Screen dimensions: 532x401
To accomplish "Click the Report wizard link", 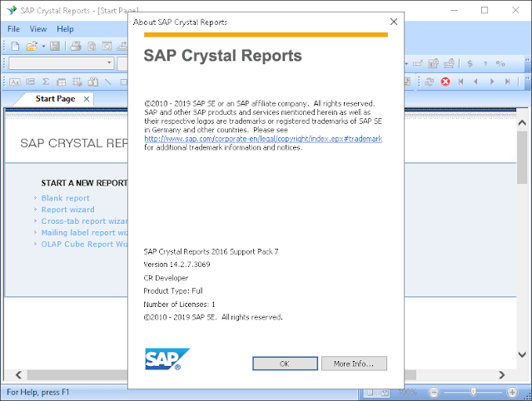I will [x=68, y=210].
